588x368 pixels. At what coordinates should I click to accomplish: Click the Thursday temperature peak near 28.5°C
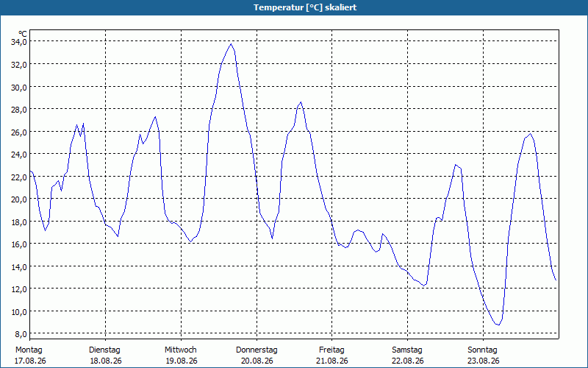[x=301, y=102]
